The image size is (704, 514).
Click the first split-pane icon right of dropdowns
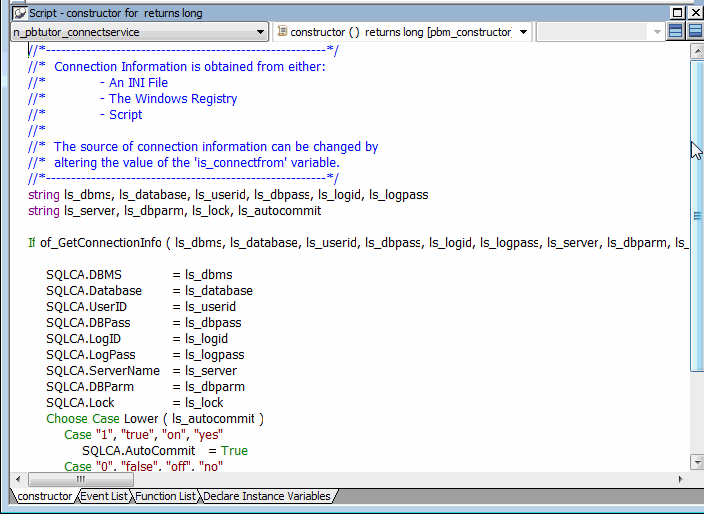(x=677, y=32)
